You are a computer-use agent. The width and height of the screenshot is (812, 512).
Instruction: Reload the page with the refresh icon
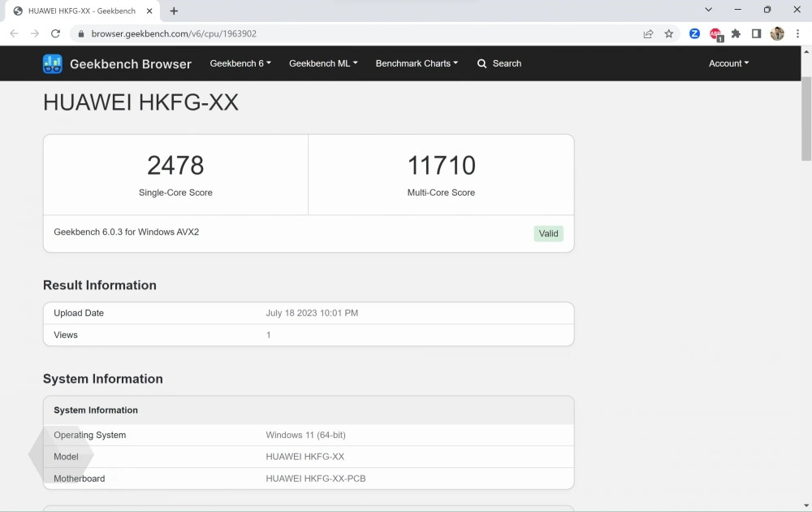(55, 33)
